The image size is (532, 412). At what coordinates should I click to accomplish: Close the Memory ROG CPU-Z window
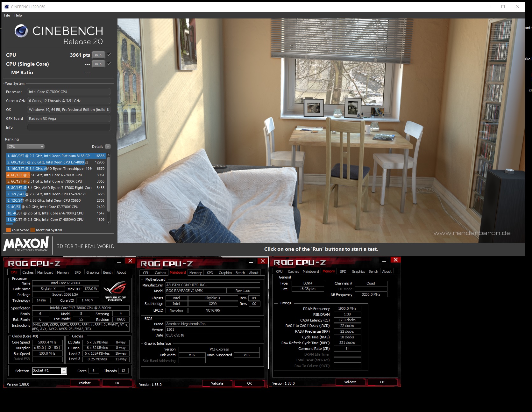click(x=395, y=260)
